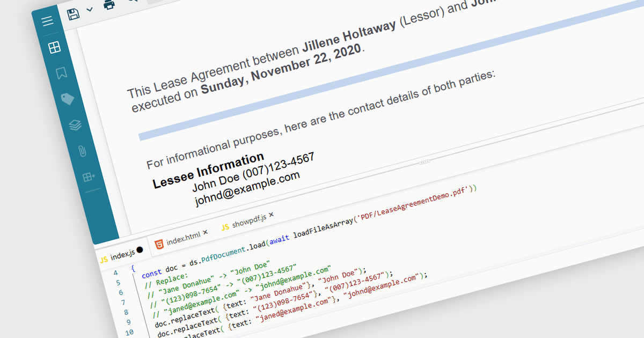Open the bookmarks panel

pyautogui.click(x=61, y=73)
